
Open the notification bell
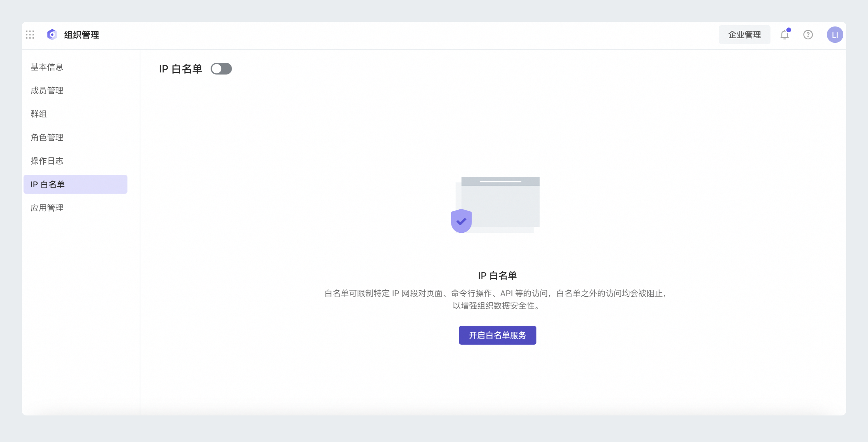[x=785, y=34]
